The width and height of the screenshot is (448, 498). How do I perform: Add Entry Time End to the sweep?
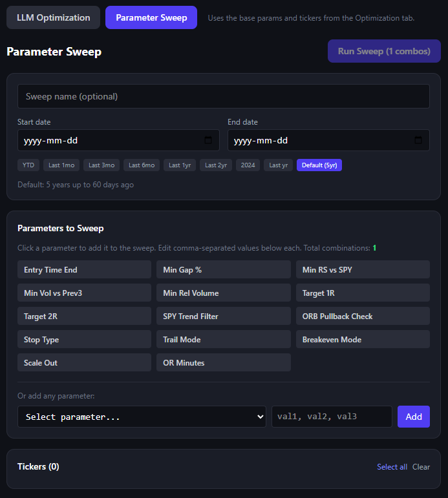click(84, 269)
